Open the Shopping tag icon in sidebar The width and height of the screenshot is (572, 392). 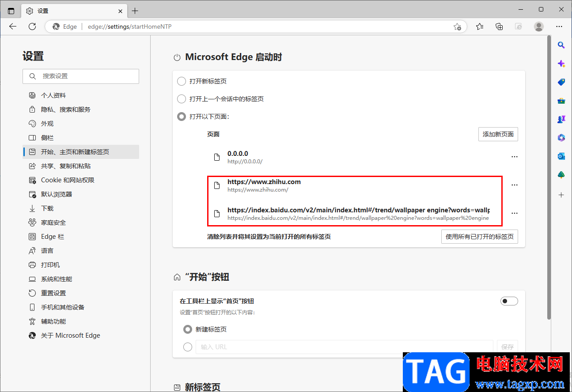tap(561, 82)
